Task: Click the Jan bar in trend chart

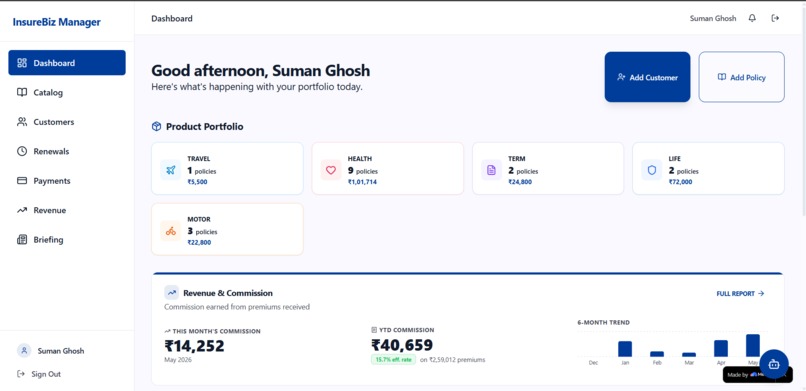Action: click(x=625, y=349)
